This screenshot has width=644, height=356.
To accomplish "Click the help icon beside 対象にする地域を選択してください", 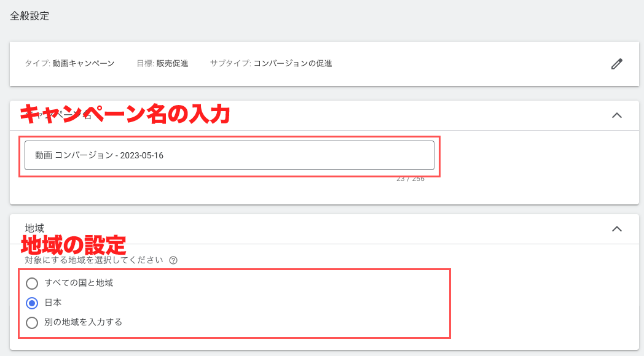I will coord(173,260).
